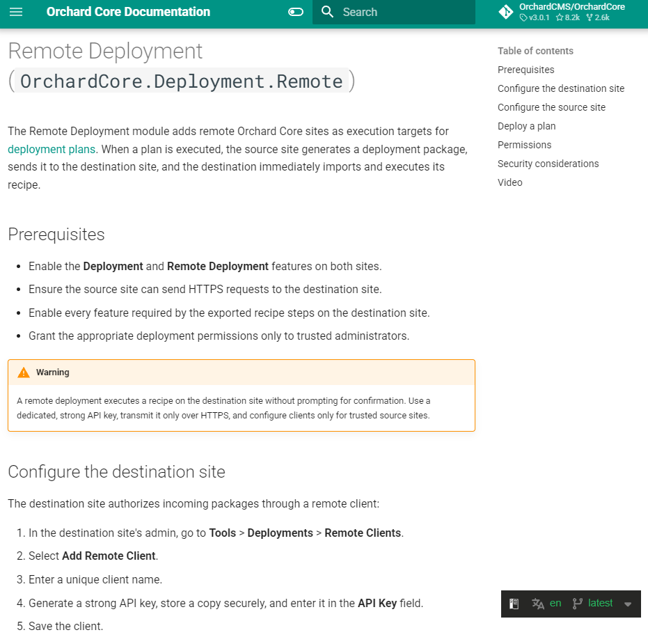648x644 pixels.
Task: Follow the deployment plans link
Action: click(52, 149)
